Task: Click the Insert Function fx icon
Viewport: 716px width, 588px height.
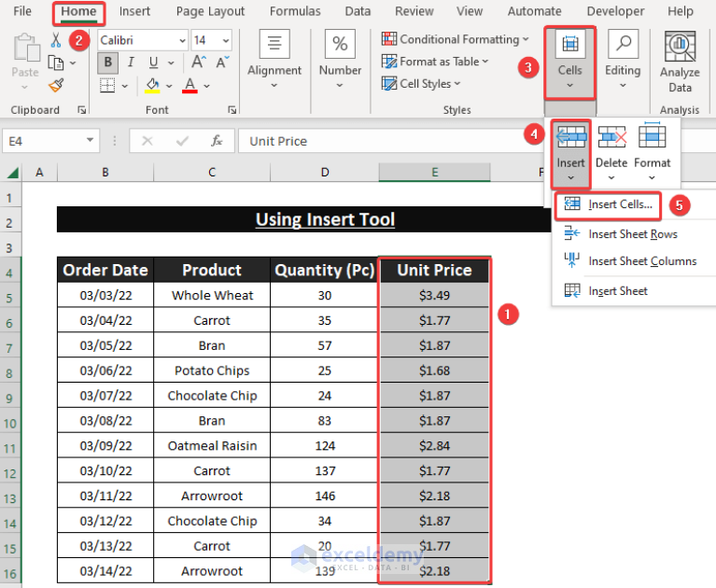Action: click(x=217, y=141)
